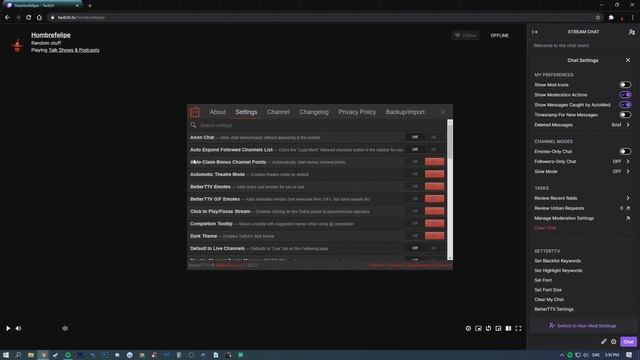Viewport: 640px width, 360px height.
Task: Open the video player settings gear
Action: (x=468, y=328)
